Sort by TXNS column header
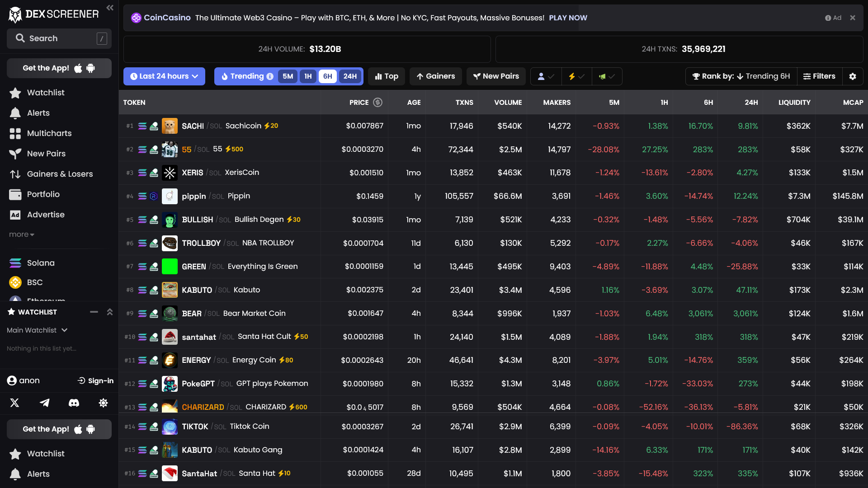 pos(464,103)
